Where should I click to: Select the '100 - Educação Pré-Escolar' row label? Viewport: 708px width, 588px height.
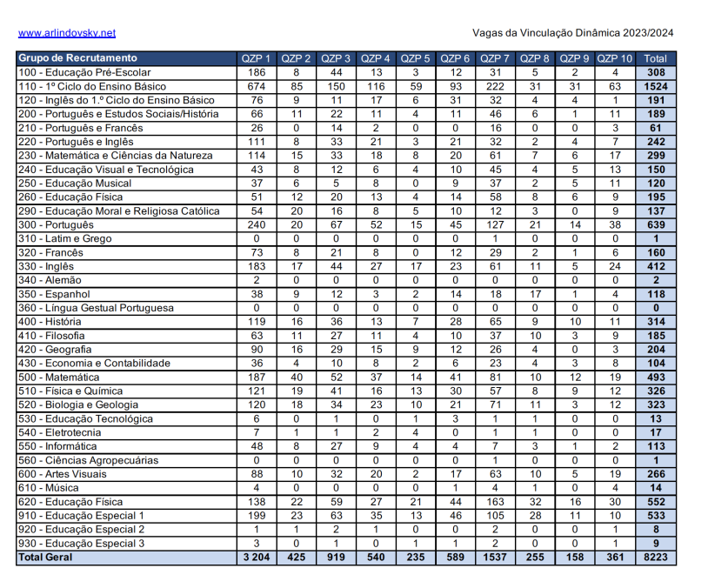click(84, 73)
